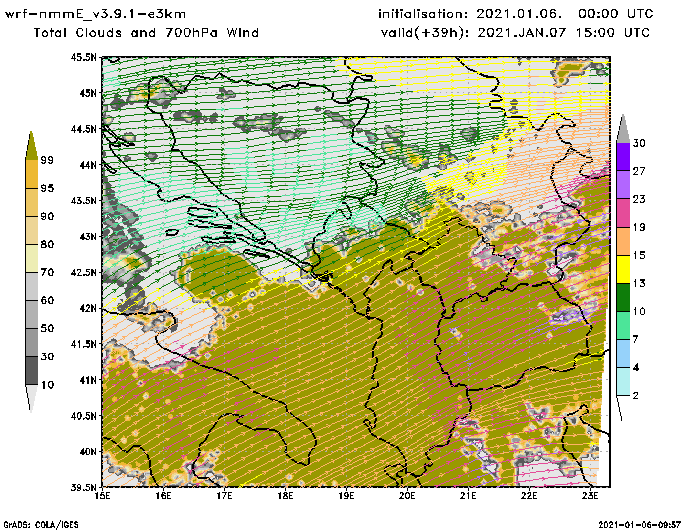Click the "40.5N" latitude label

click(83, 416)
